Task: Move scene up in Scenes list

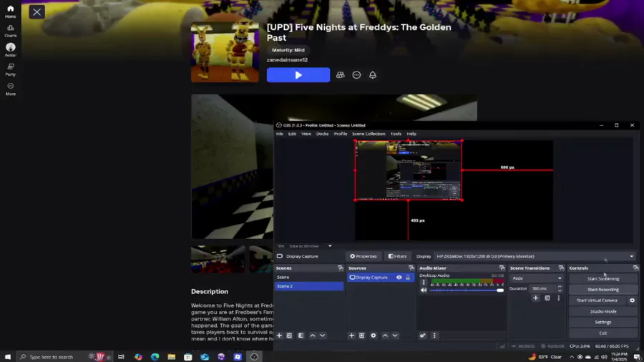Action: (x=313, y=336)
